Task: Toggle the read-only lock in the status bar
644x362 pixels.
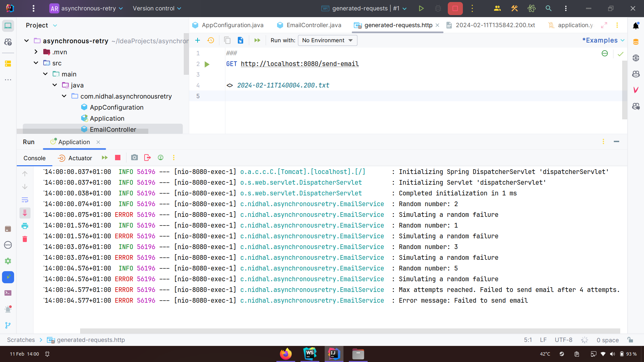Action: (631, 340)
